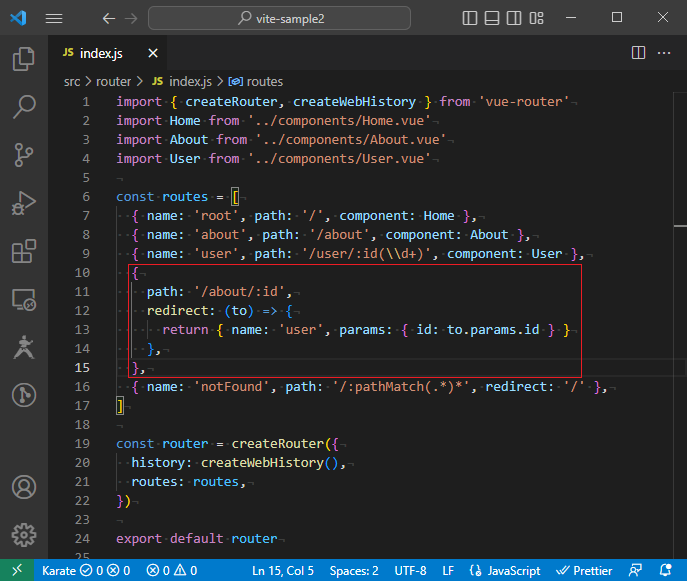Open the hamburger application menu
This screenshot has width=687, height=581.
click(x=54, y=18)
